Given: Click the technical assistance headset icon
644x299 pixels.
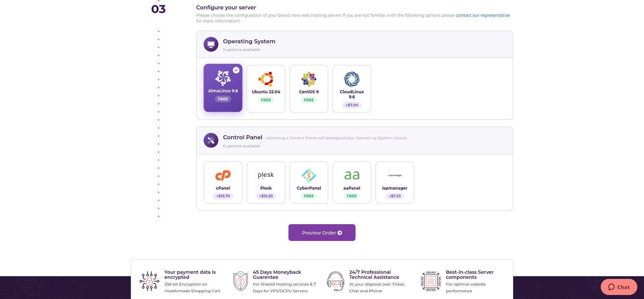Looking at the screenshot, I should (335, 281).
